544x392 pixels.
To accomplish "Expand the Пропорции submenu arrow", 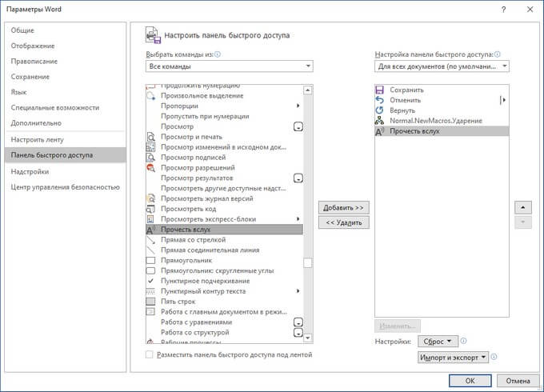I will [298, 106].
